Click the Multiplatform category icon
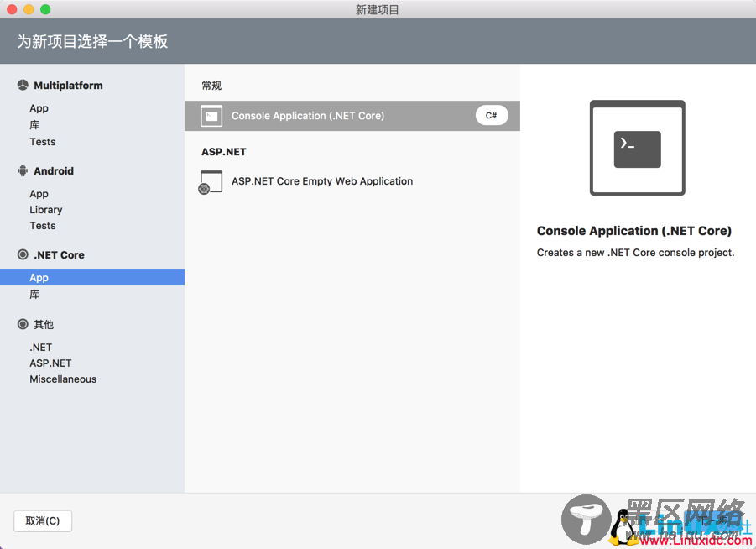The width and height of the screenshot is (756, 549). [23, 86]
